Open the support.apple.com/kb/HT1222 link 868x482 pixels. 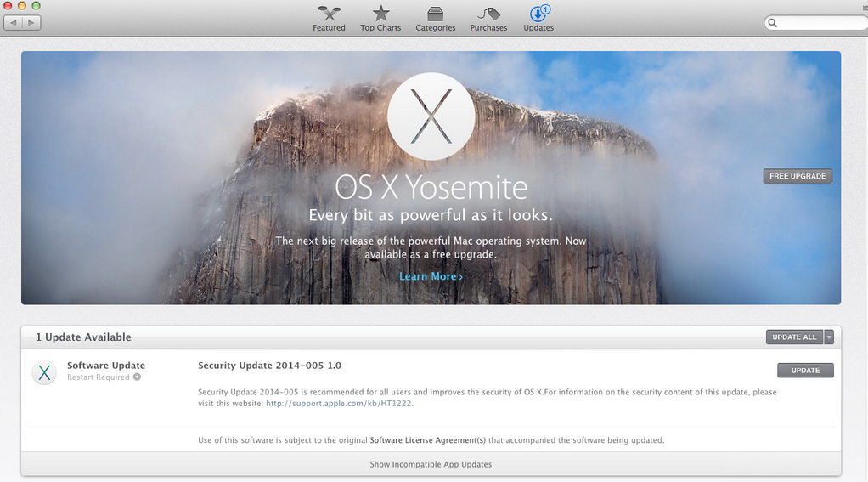[x=339, y=403]
